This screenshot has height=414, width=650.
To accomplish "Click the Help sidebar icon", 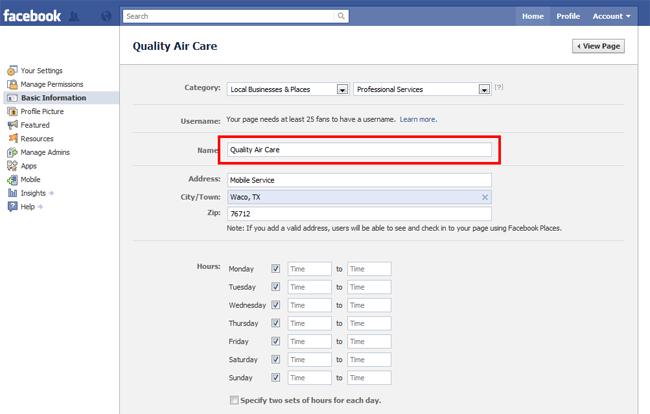I will pos(12,206).
